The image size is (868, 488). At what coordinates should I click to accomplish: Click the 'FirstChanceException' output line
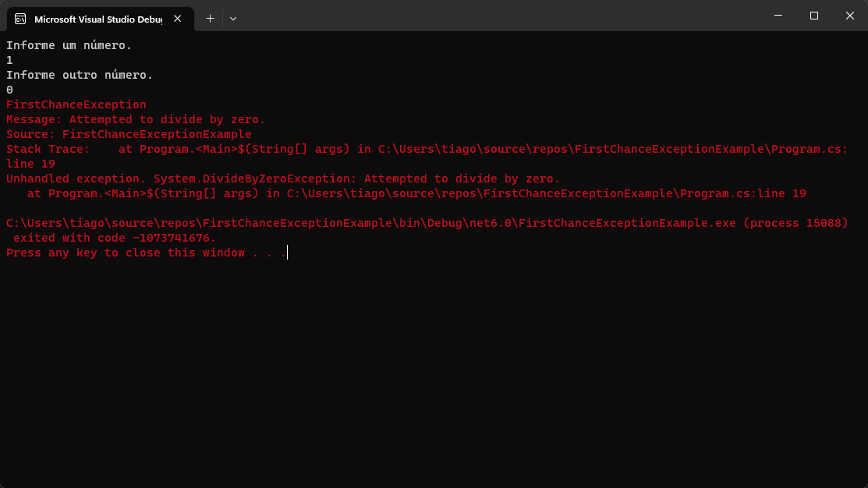click(x=76, y=104)
